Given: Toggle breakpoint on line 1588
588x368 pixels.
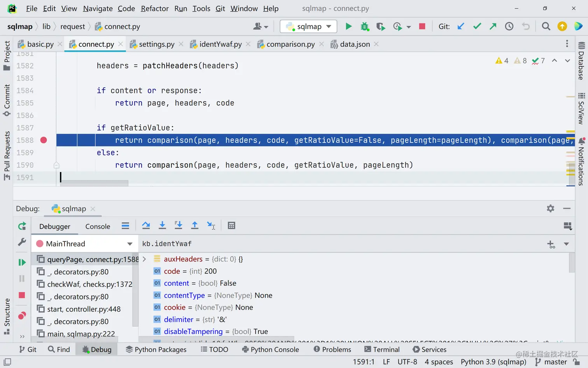Looking at the screenshot, I should (44, 140).
